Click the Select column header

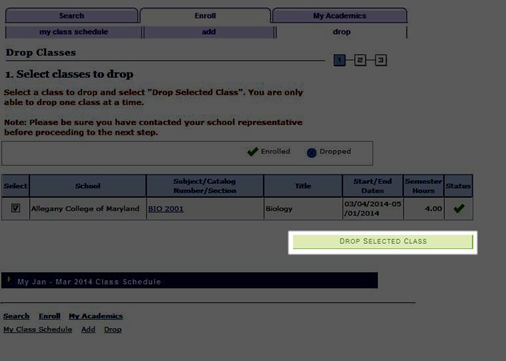(x=15, y=186)
